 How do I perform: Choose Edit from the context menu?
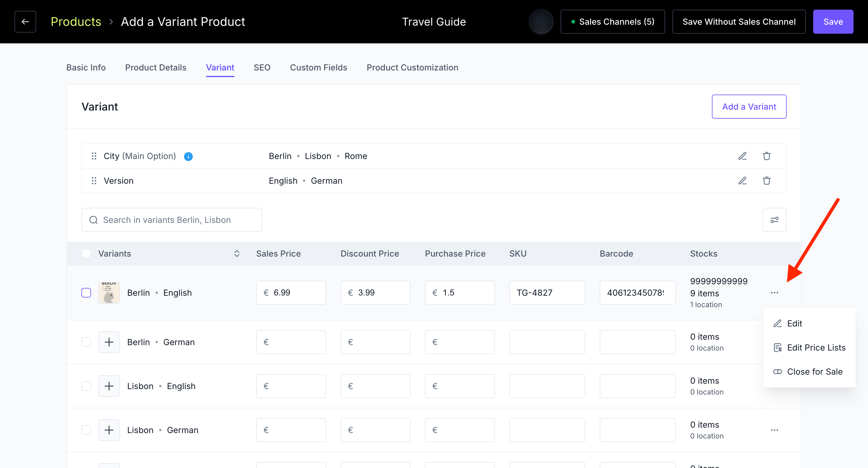coord(809,323)
